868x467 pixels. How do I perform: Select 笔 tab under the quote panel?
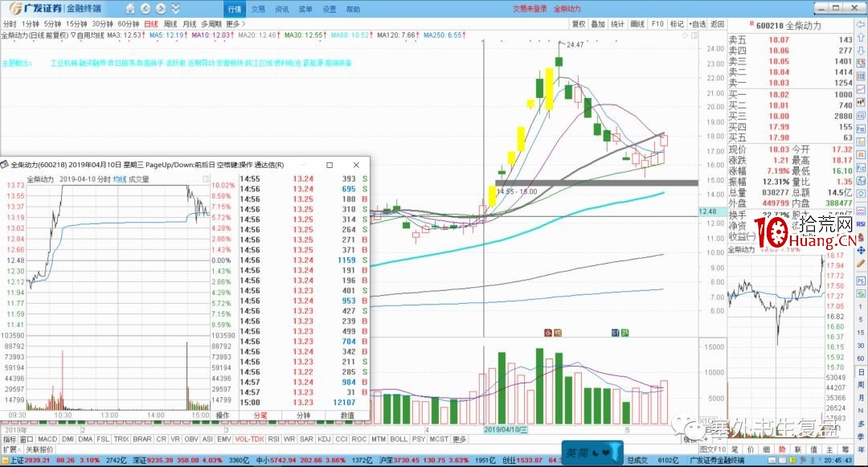click(x=735, y=449)
